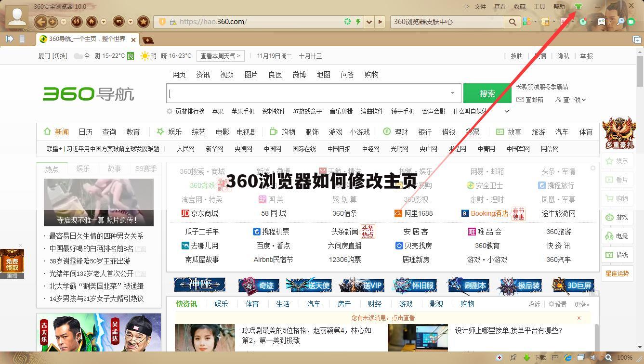Expand the dropdown next to back/forward buttons
644x364 pixels.
click(x=63, y=22)
